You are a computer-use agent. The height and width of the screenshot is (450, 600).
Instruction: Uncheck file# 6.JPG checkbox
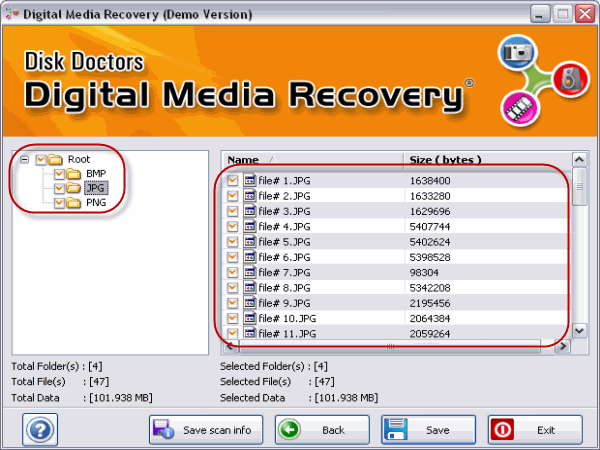232,257
